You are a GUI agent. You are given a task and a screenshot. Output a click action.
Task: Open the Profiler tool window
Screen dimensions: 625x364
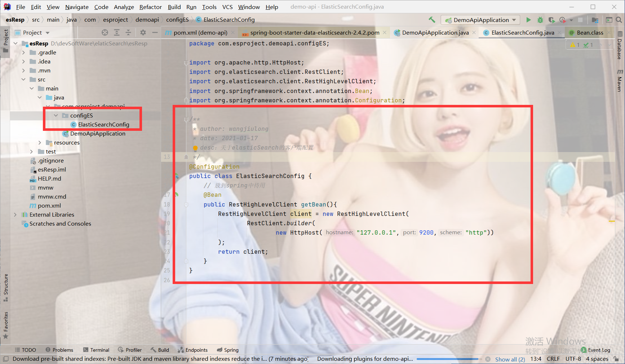point(130,350)
